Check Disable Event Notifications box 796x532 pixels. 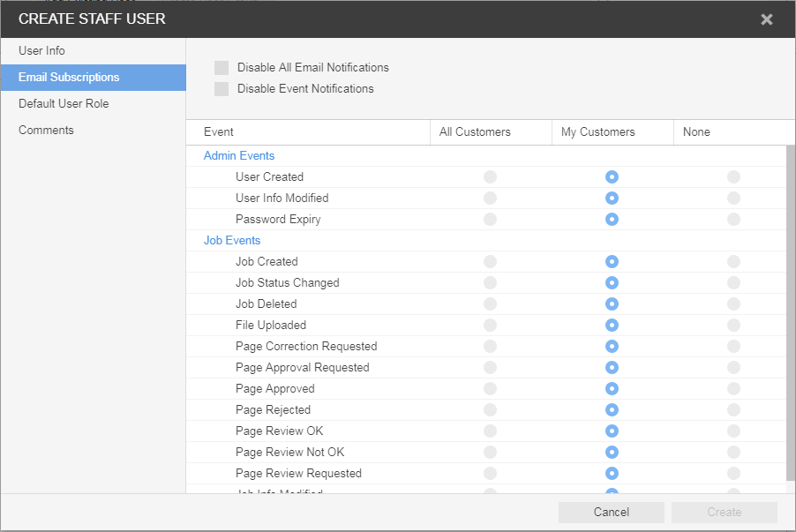[x=222, y=89]
